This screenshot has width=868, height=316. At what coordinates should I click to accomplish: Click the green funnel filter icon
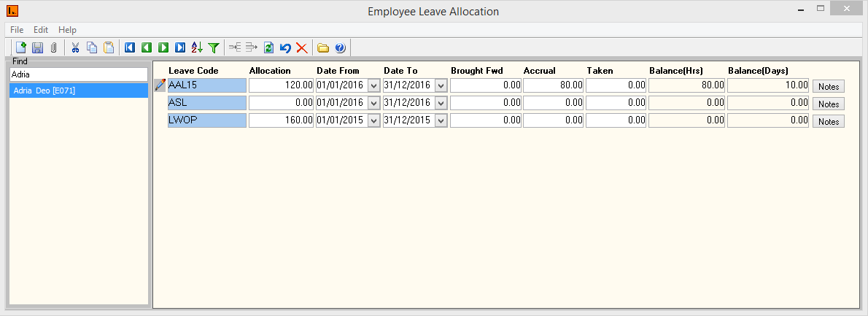coord(214,47)
